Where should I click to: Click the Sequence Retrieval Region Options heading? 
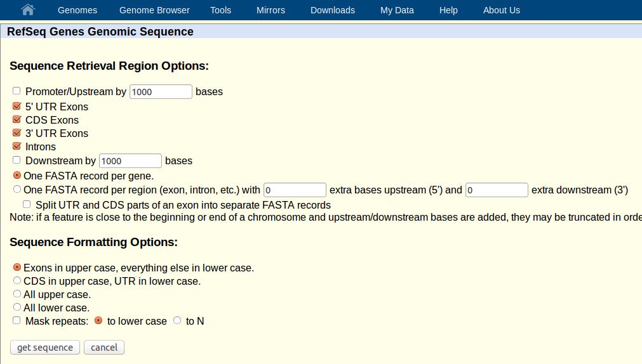109,66
